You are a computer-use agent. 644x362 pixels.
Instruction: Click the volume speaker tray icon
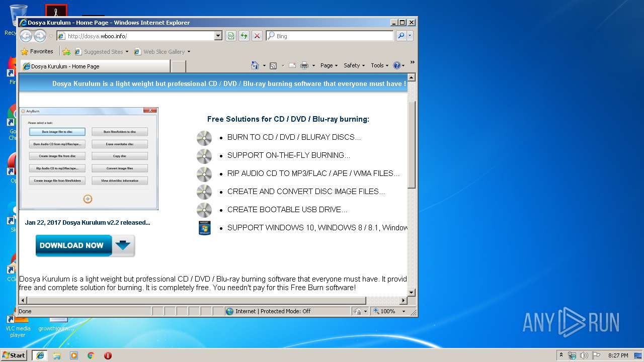pyautogui.click(x=584, y=355)
